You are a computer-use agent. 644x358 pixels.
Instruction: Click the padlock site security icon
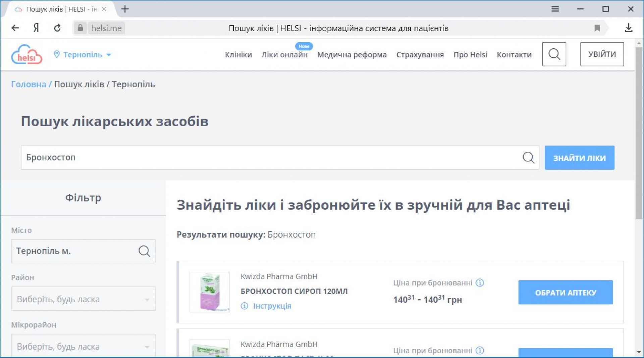tap(80, 28)
